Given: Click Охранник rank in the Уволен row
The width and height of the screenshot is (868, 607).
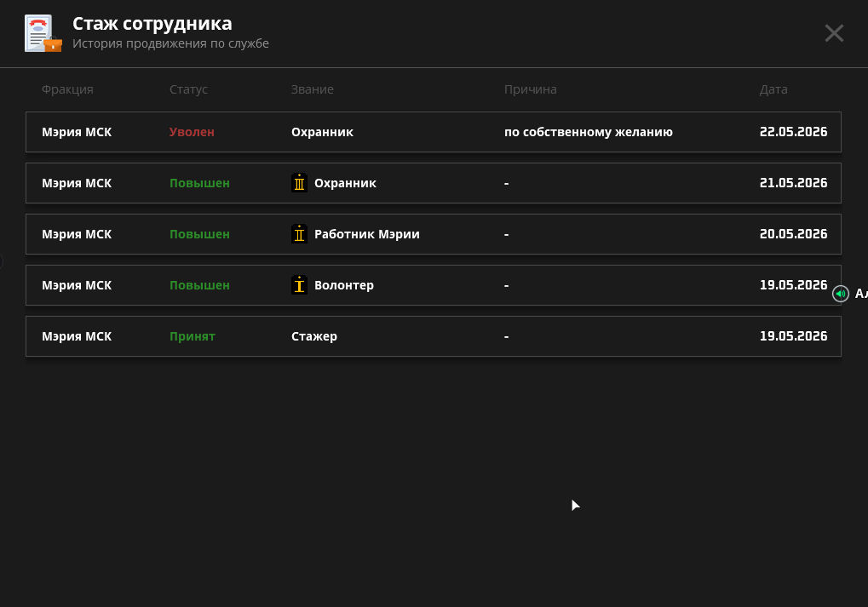Looking at the screenshot, I should [322, 132].
